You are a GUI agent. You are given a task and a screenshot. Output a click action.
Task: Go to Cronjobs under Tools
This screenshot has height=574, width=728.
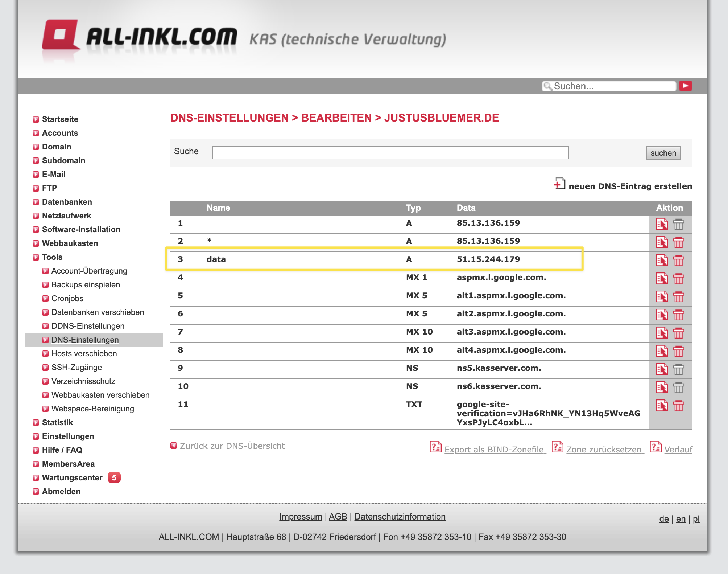(x=67, y=299)
